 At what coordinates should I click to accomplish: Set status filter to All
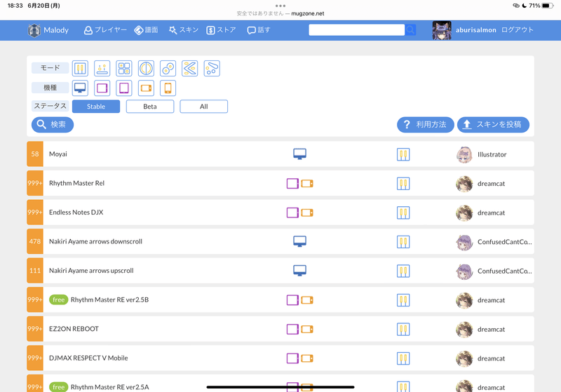tap(203, 107)
